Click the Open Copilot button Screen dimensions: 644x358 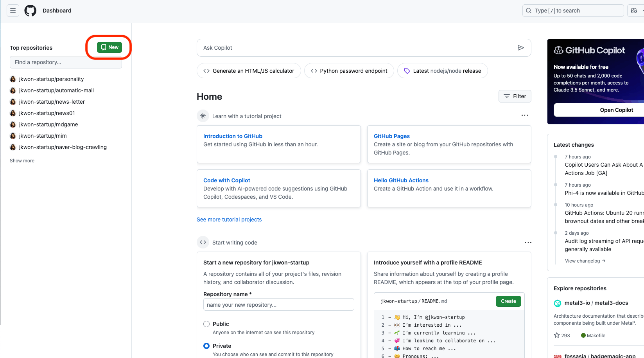(616, 110)
